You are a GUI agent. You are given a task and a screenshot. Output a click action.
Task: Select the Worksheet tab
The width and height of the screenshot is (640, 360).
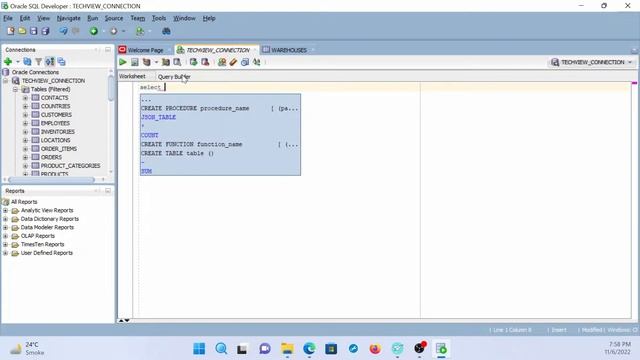132,76
